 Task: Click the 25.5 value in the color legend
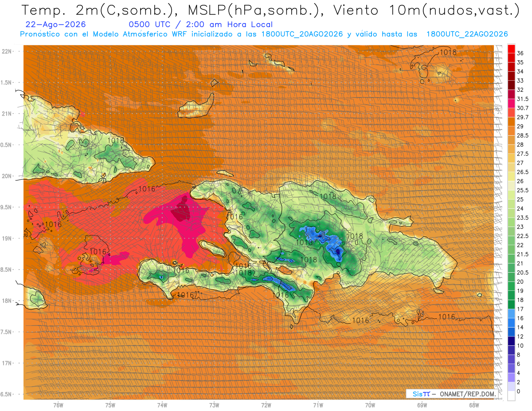point(523,191)
